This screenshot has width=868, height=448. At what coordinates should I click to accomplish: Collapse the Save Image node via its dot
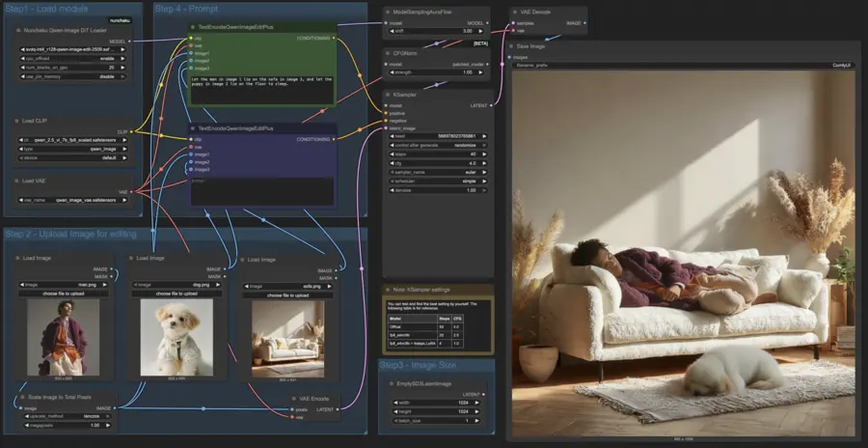coord(511,47)
